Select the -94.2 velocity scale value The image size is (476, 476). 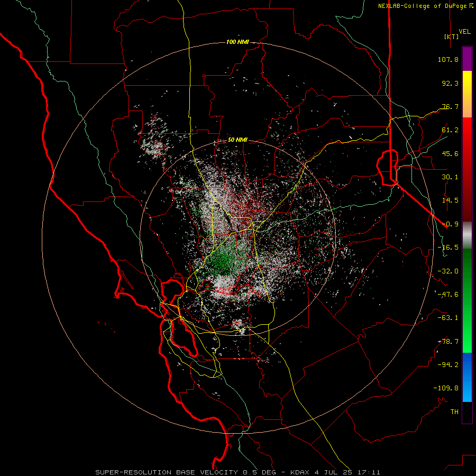448,365
